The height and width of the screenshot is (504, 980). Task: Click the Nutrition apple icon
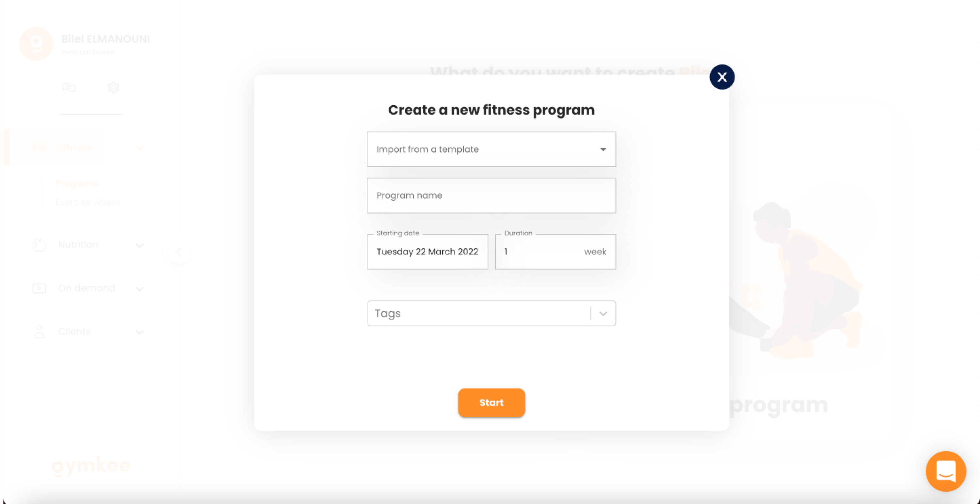pos(39,244)
